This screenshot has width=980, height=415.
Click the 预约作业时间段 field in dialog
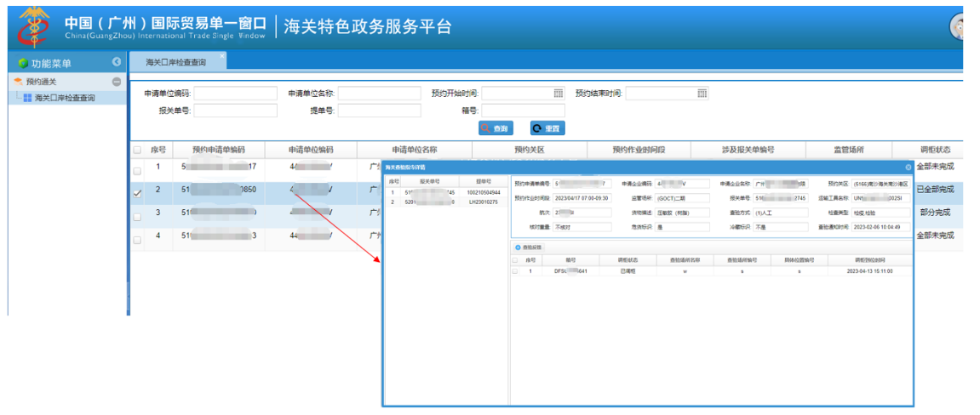582,198
